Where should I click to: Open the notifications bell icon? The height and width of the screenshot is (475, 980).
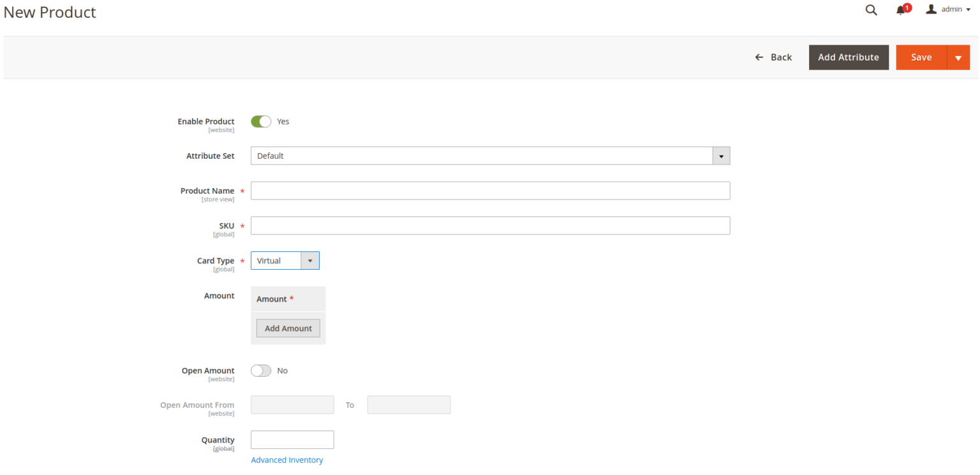pos(901,10)
